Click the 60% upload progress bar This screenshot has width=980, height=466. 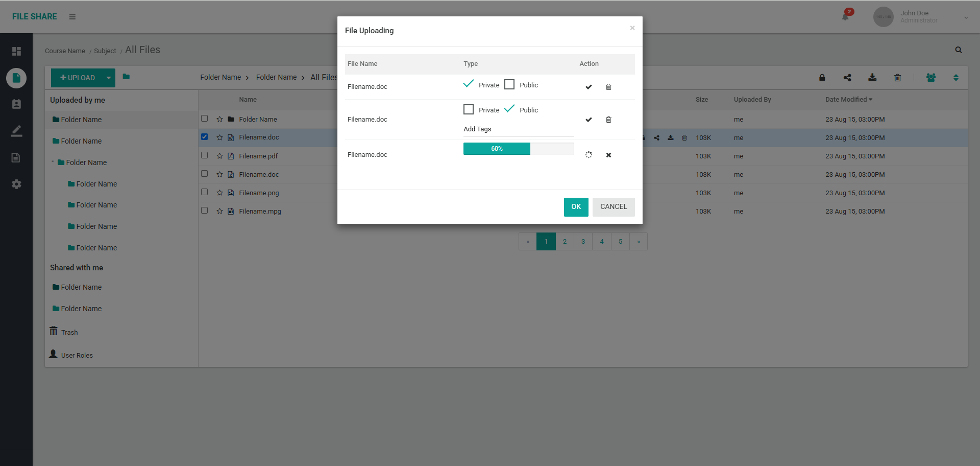pyautogui.click(x=518, y=149)
